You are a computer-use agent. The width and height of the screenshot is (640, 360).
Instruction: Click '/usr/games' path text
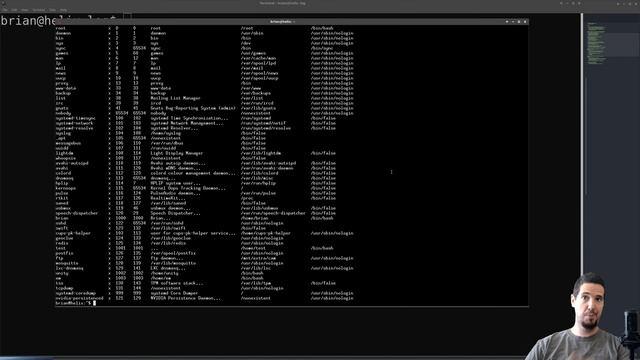tap(253, 53)
